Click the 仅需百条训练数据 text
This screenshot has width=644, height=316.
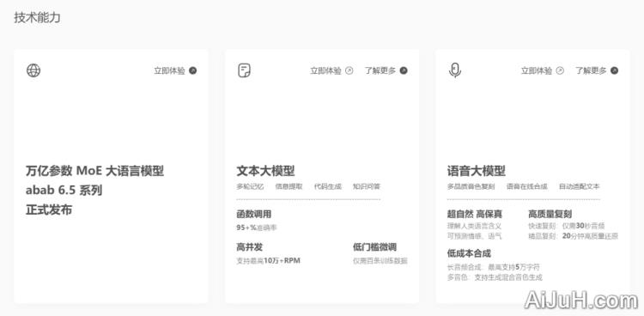click(380, 260)
